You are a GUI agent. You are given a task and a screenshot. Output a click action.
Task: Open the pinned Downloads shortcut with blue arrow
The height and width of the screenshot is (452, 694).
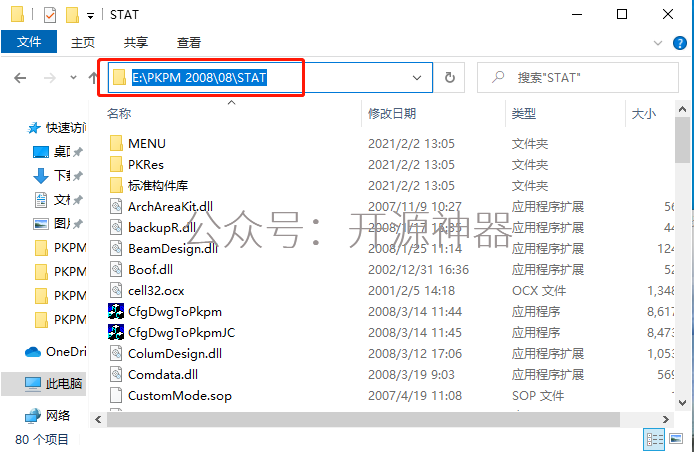point(58,176)
